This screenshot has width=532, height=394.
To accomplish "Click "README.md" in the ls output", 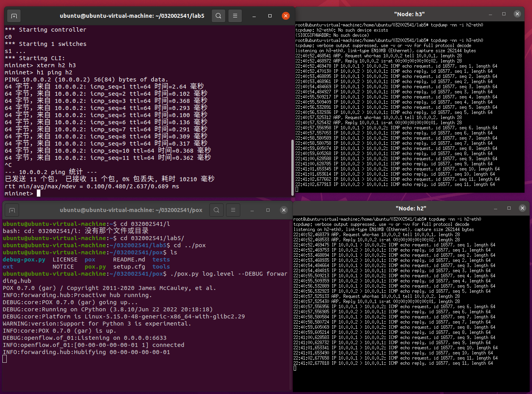I will [129, 260].
